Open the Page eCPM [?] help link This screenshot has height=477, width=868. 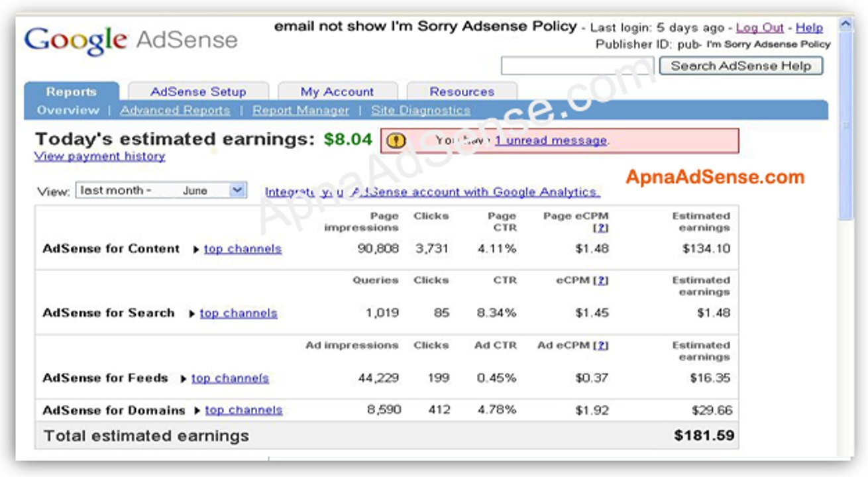click(x=601, y=227)
